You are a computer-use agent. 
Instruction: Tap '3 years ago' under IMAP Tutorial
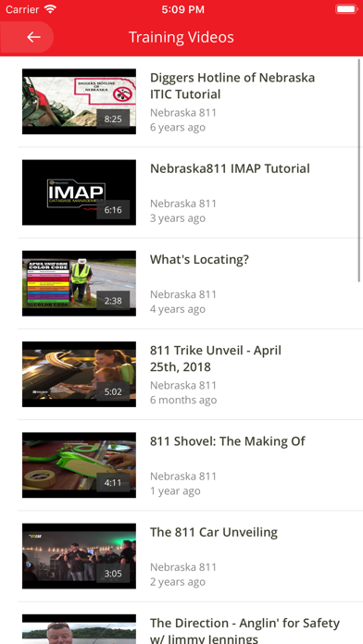coord(178,218)
